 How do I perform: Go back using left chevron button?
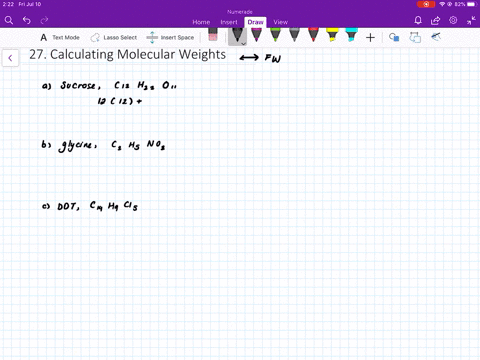10,58
